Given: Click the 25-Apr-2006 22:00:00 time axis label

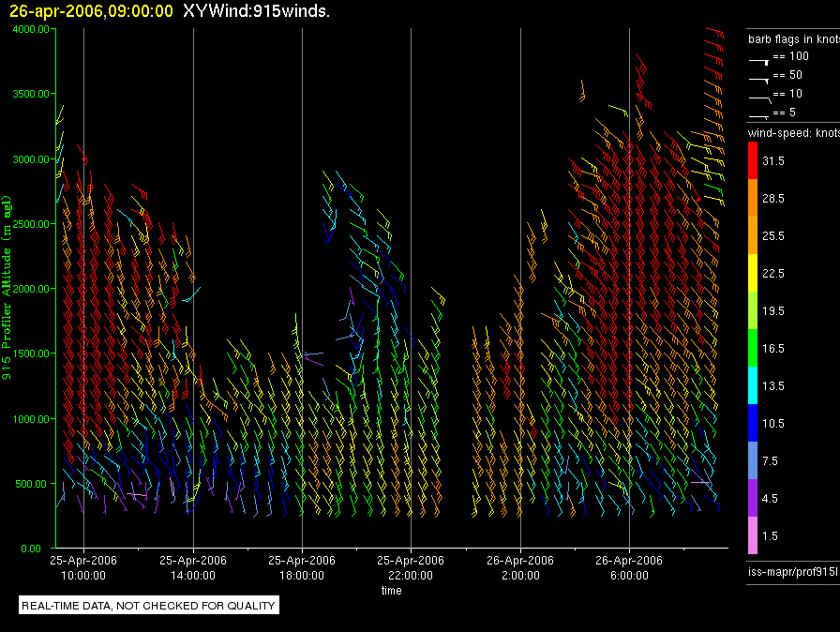Looking at the screenshot, I should tap(411, 566).
